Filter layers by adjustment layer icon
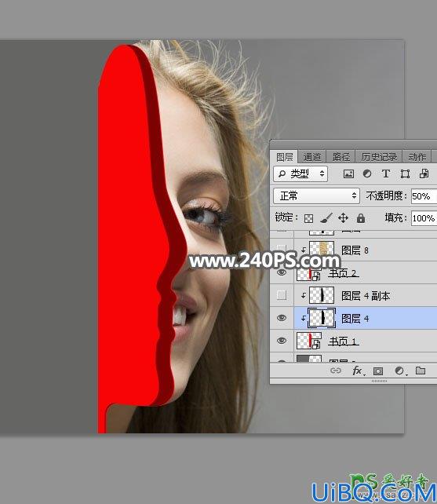 pos(367,174)
